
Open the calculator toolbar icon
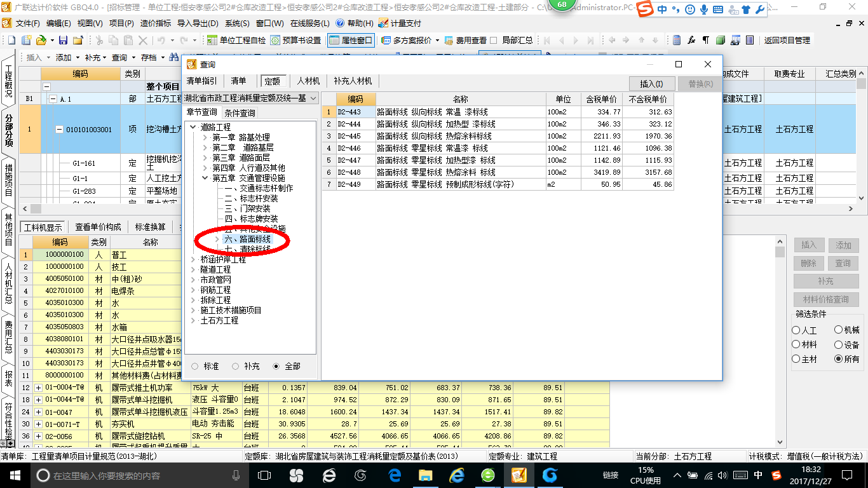point(677,40)
